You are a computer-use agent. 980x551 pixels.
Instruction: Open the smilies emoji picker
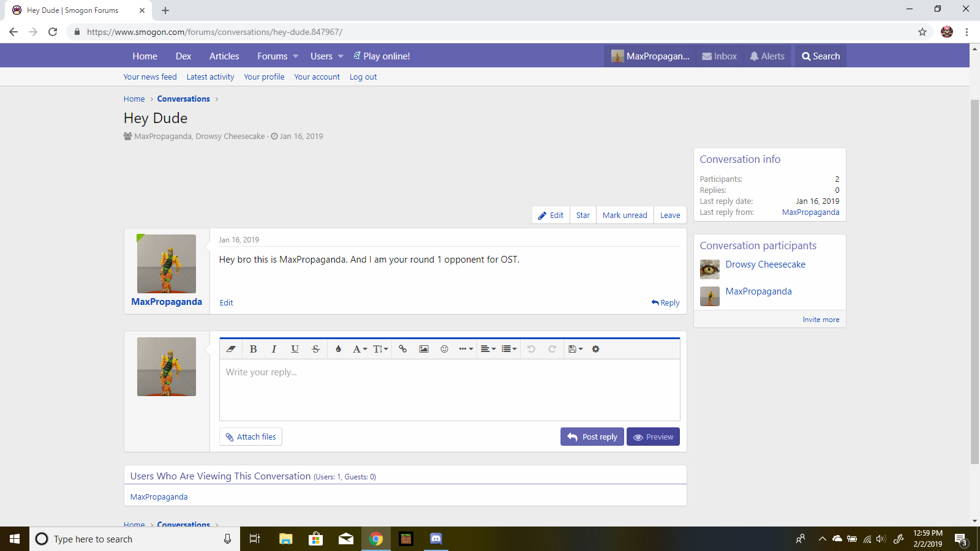click(444, 349)
